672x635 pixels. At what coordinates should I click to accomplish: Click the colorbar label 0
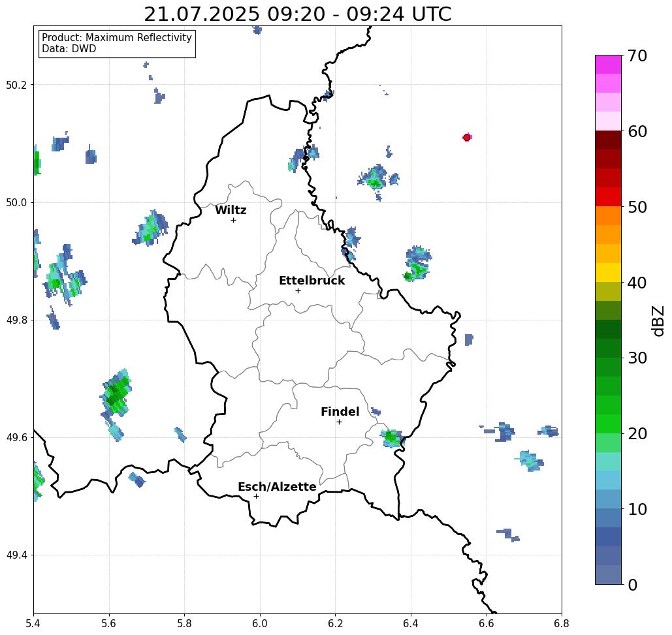[x=633, y=585]
